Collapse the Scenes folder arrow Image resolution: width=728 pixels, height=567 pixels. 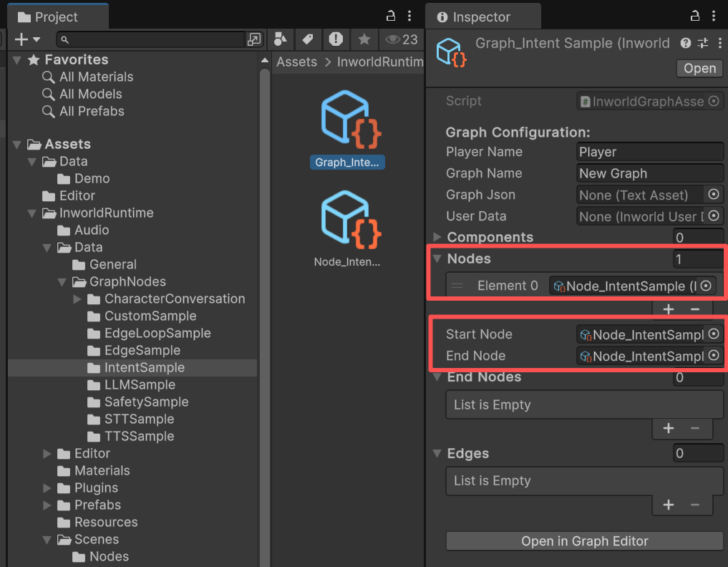[47, 540]
